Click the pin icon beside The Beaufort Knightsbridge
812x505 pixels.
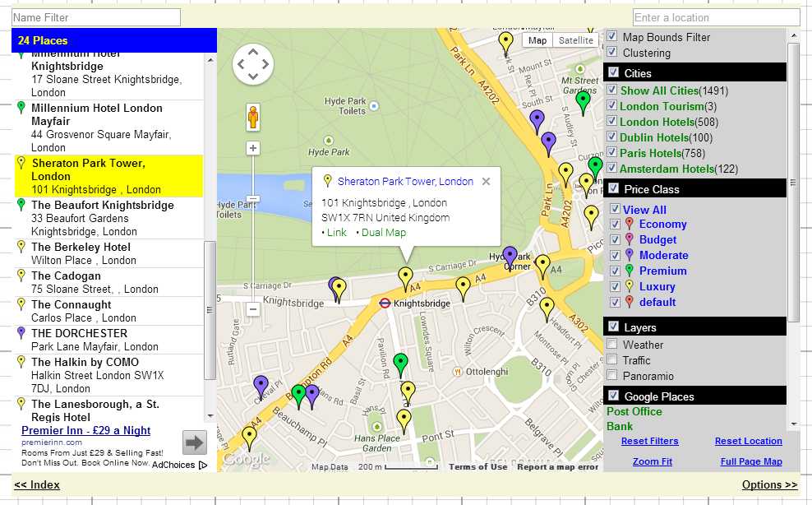click(x=21, y=205)
